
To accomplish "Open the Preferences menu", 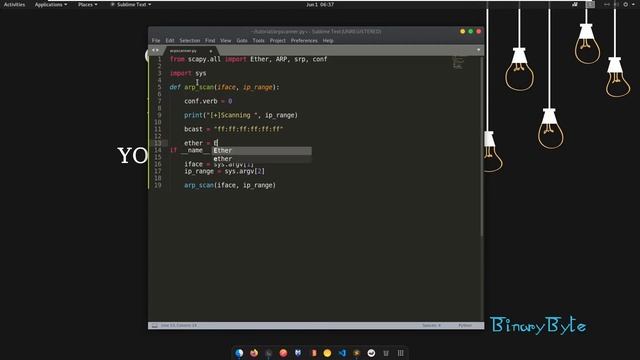I will click(304, 41).
